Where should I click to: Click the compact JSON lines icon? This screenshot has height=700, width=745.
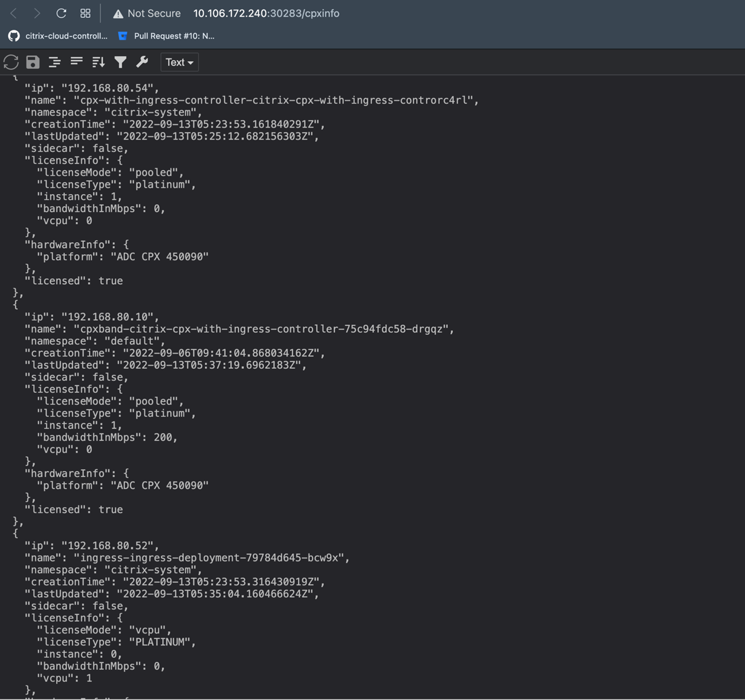coord(77,62)
